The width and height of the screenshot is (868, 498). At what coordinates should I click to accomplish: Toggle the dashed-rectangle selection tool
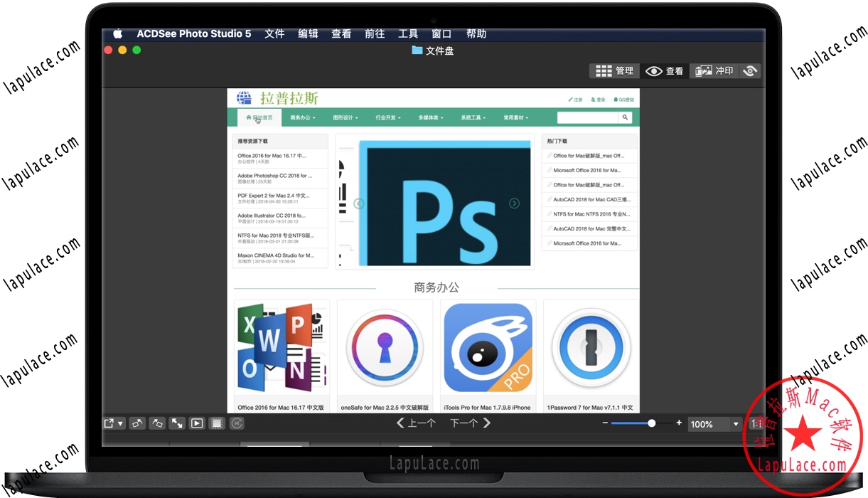click(218, 423)
